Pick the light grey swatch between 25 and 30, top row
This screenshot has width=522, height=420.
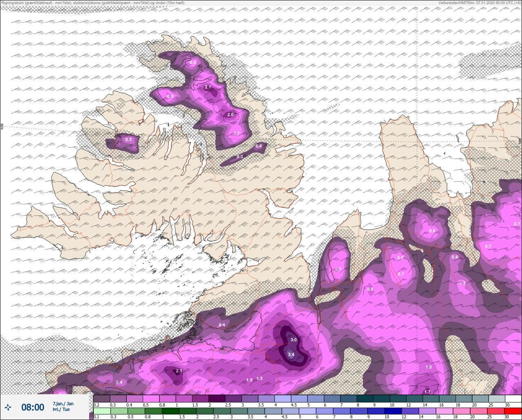click(497, 398)
